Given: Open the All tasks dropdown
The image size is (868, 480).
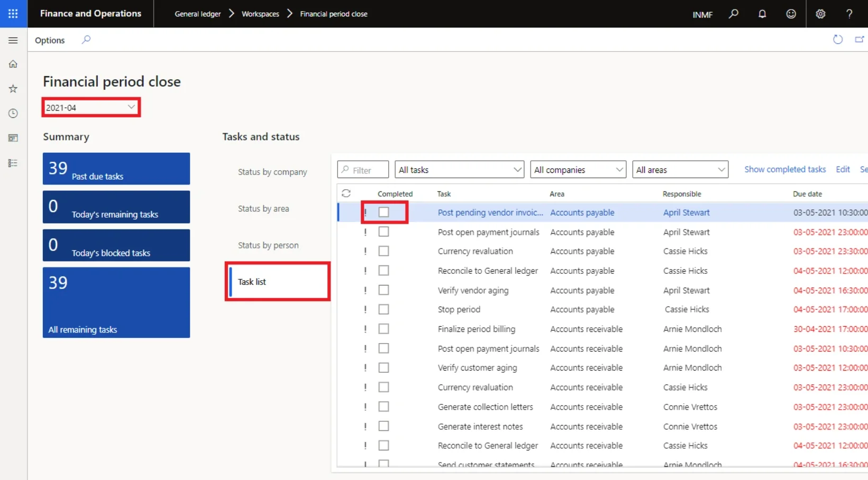Looking at the screenshot, I should coord(459,170).
